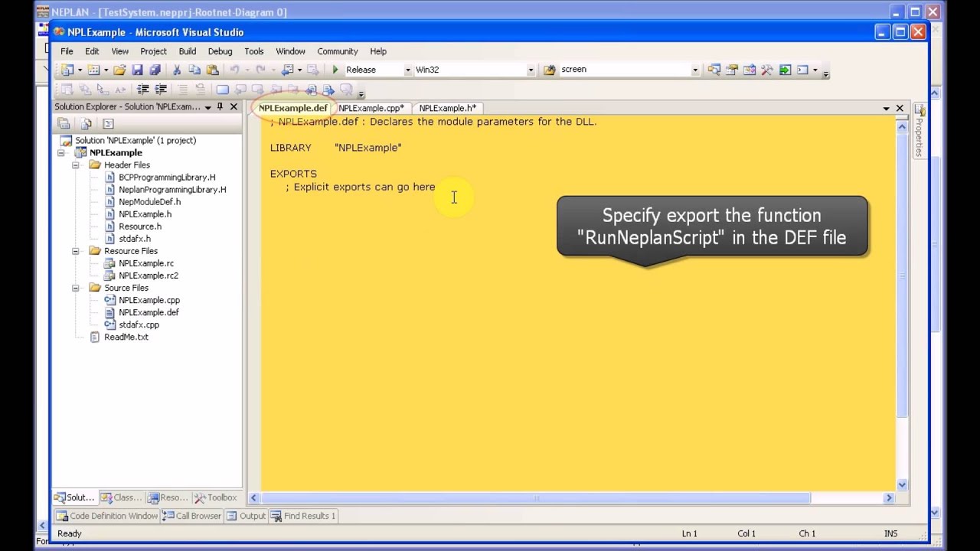Toggle a bookmark on the current line
The image size is (980, 551).
coord(222,90)
